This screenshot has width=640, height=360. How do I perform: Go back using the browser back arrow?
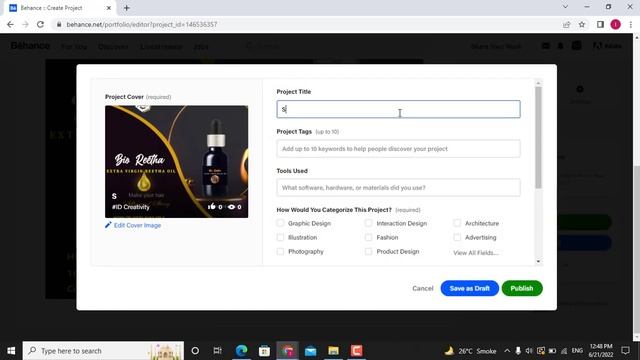tap(10, 24)
